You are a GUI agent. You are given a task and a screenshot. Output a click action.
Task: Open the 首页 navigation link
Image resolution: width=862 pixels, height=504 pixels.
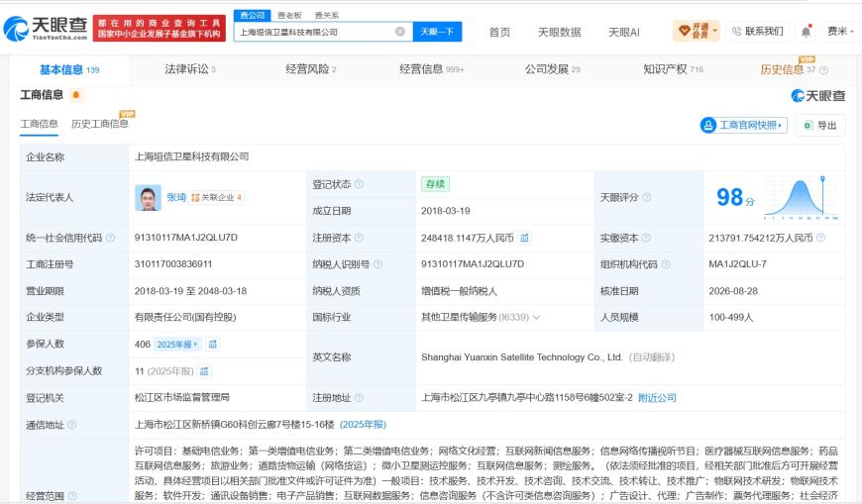pos(499,33)
